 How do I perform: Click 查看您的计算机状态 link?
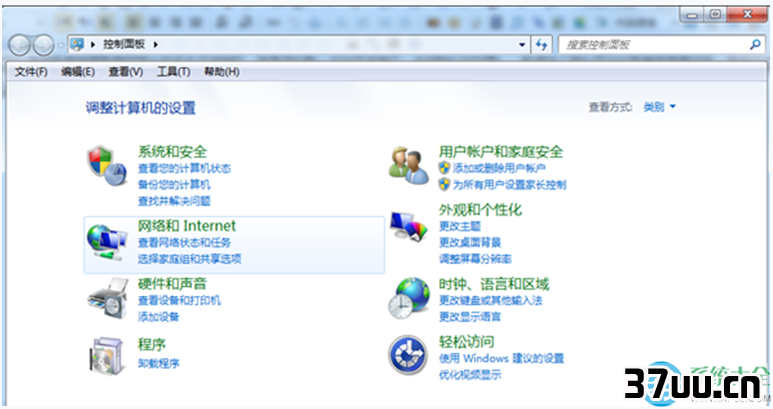click(184, 169)
